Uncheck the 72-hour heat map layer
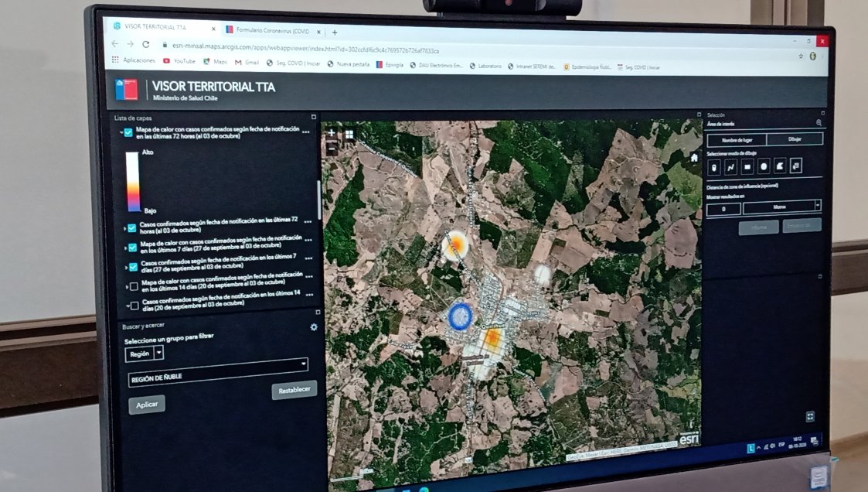The width and height of the screenshot is (868, 492). click(128, 132)
